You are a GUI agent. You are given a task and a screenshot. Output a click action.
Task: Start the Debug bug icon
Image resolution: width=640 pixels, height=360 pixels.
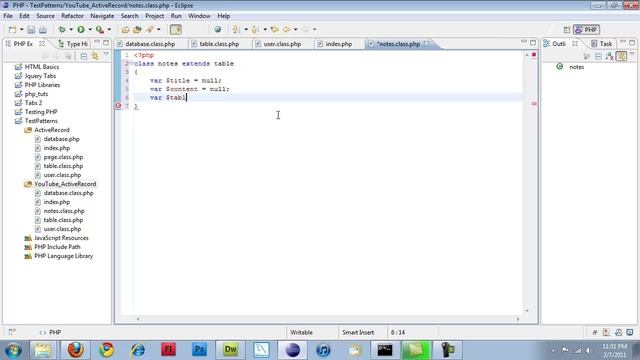[x=62, y=29]
